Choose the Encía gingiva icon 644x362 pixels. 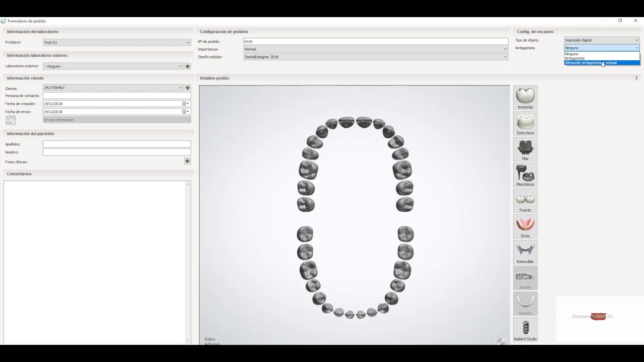525,226
